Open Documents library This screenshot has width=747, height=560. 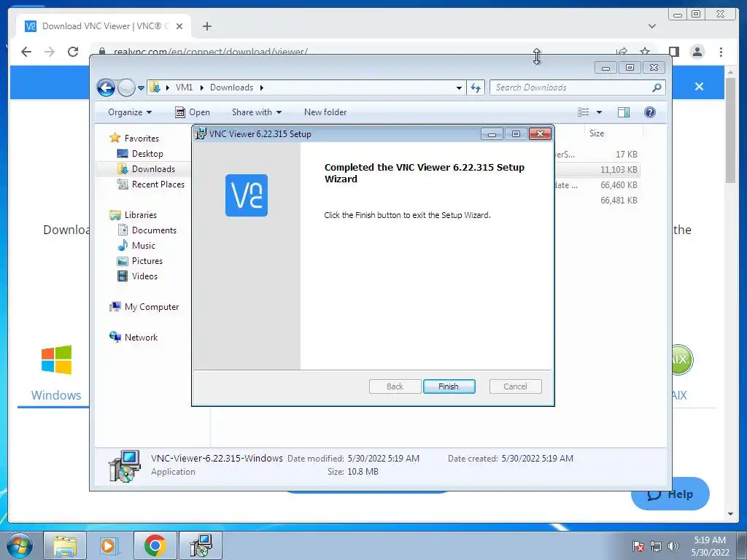pyautogui.click(x=147, y=230)
